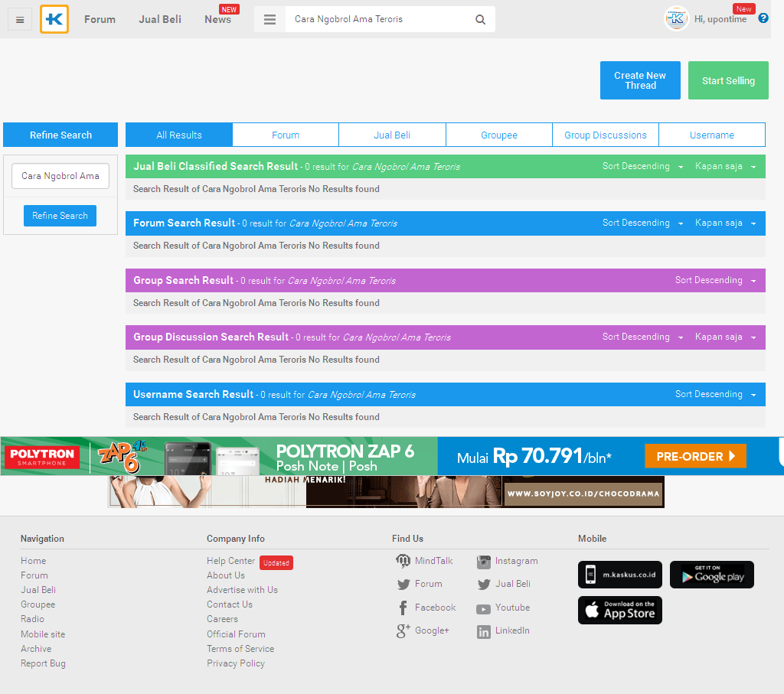Expand Kapan saja in Jual Beli Classified result
Screen dimensions: 784x694
point(725,166)
